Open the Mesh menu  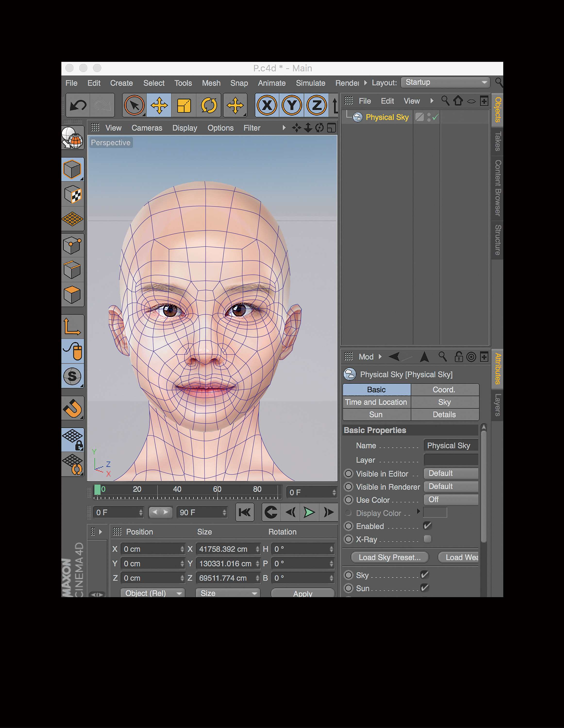pos(211,83)
